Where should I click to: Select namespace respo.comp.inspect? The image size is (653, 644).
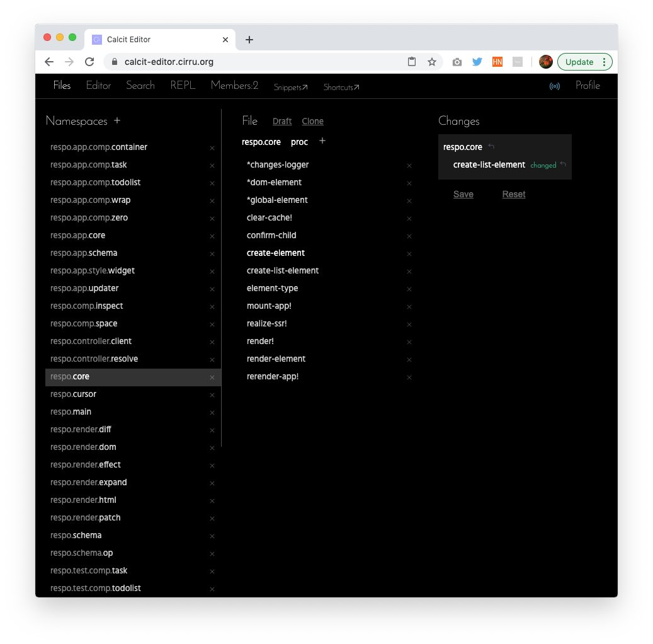pos(133,306)
